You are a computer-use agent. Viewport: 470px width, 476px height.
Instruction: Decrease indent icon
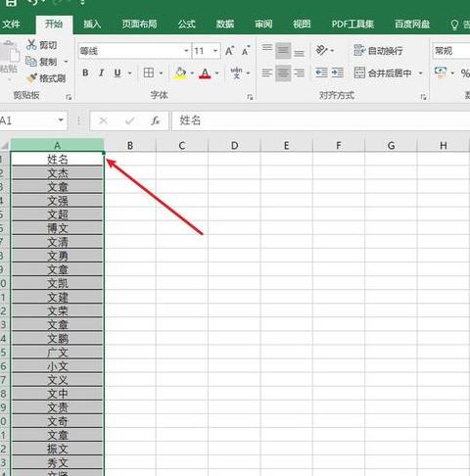pos(321,72)
